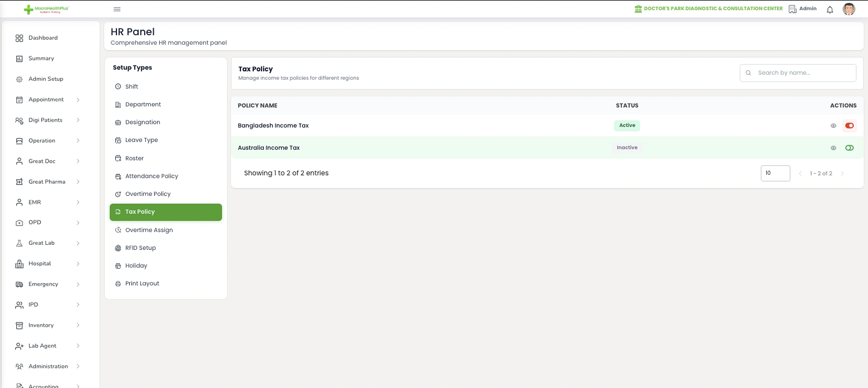Click the STATUS column header
This screenshot has height=388, width=868.
coord(627,106)
